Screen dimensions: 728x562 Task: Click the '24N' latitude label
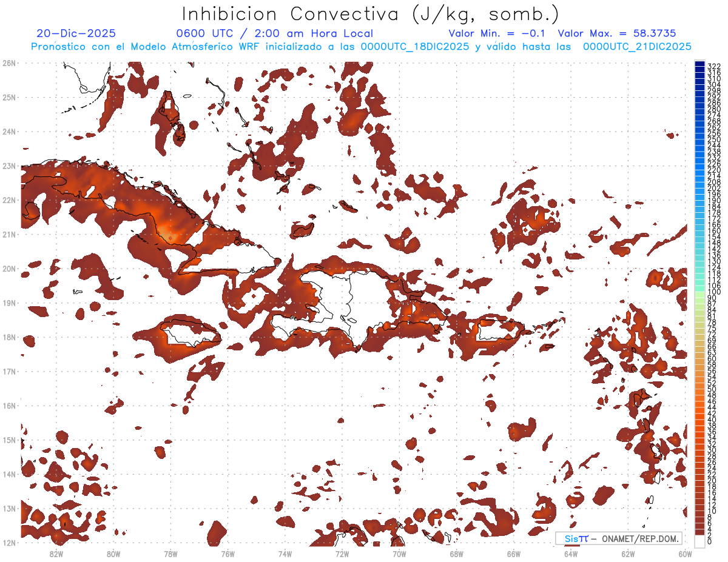pyautogui.click(x=8, y=132)
